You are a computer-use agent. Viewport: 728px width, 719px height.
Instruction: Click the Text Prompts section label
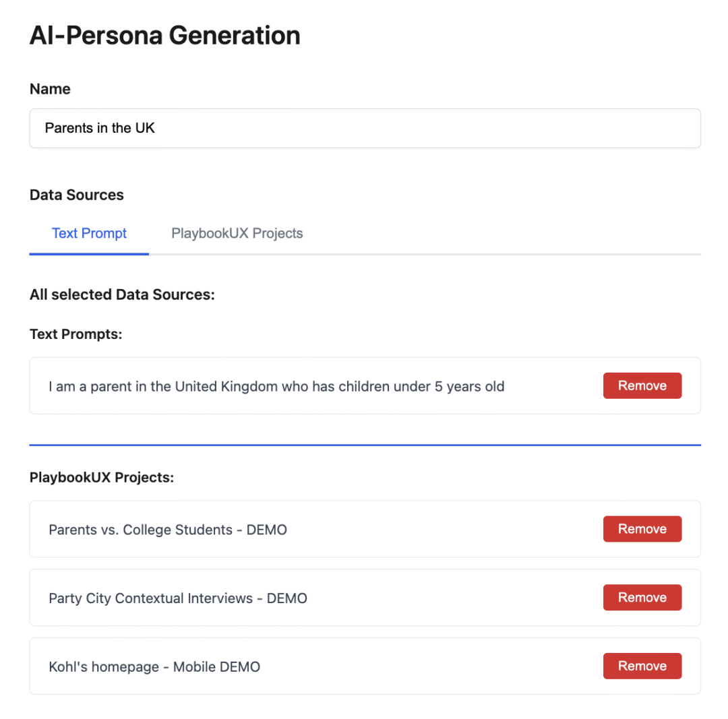(x=75, y=334)
